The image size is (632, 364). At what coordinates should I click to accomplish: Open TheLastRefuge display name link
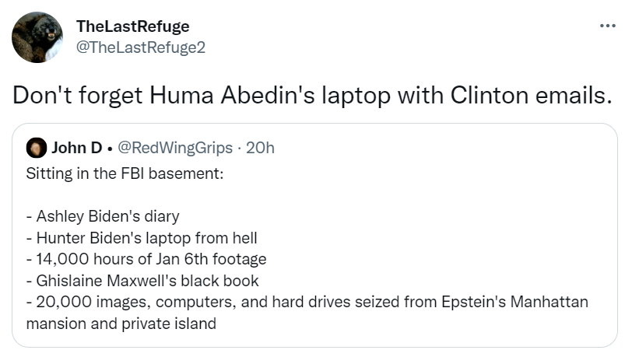pyautogui.click(x=132, y=26)
